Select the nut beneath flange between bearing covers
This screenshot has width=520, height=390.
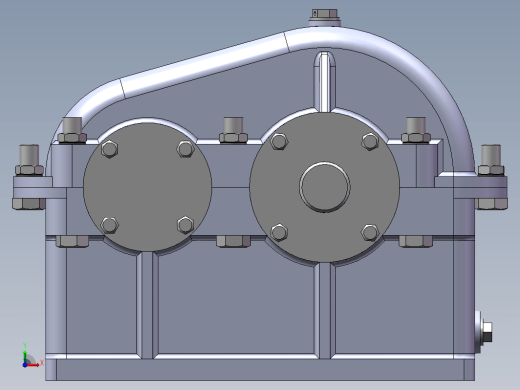pos(233,241)
